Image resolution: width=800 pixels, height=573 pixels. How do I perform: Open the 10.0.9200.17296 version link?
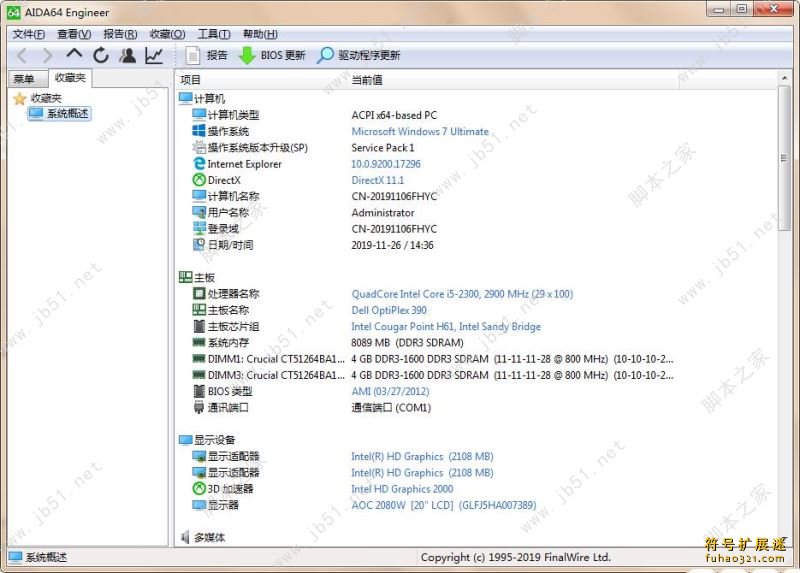click(386, 164)
